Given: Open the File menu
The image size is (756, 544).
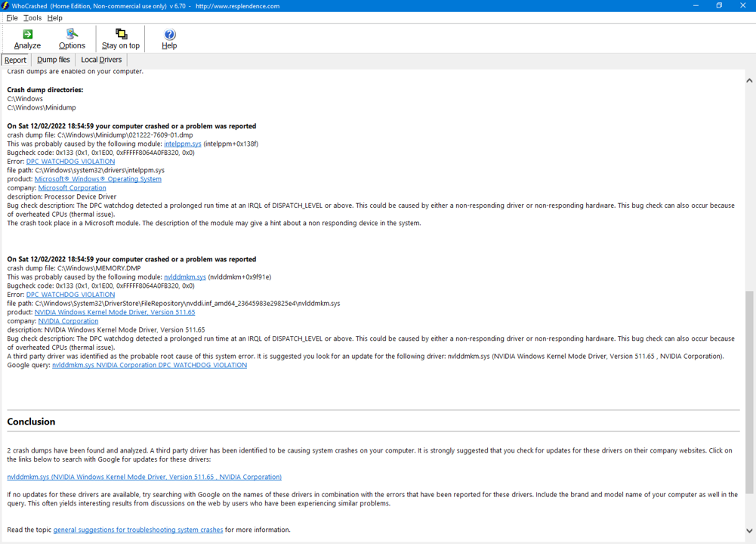Looking at the screenshot, I should point(12,18).
